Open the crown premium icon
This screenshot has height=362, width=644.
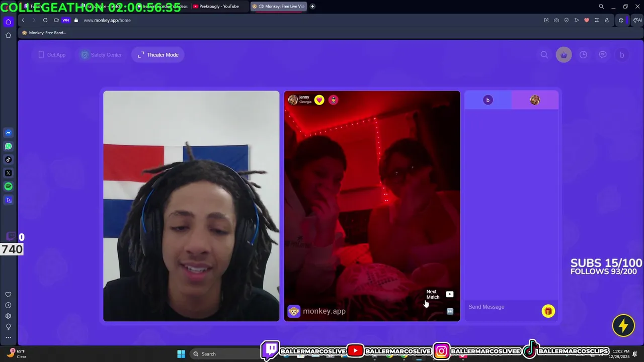[x=563, y=55]
